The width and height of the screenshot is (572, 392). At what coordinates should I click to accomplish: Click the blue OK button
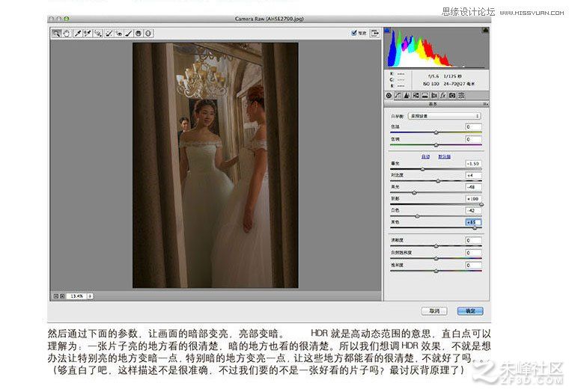470,311
